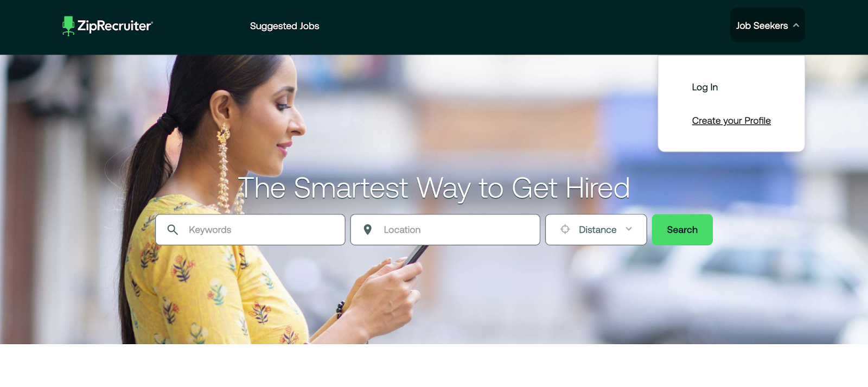Click the Job Seekers menu button
868x387 pixels.
(x=767, y=25)
